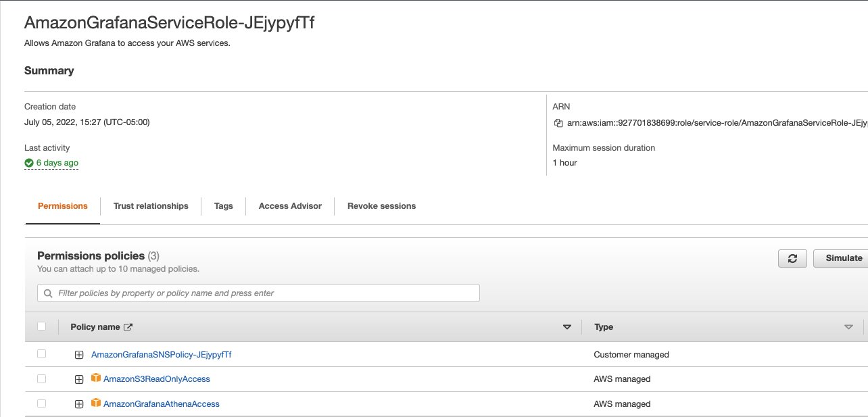Click the AWS managed icon beside AmazonS3ReadOnlyAccess

click(x=97, y=378)
